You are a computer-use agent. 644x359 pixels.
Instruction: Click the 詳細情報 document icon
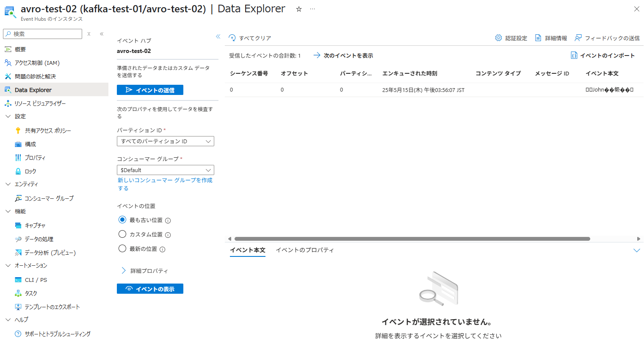(538, 38)
